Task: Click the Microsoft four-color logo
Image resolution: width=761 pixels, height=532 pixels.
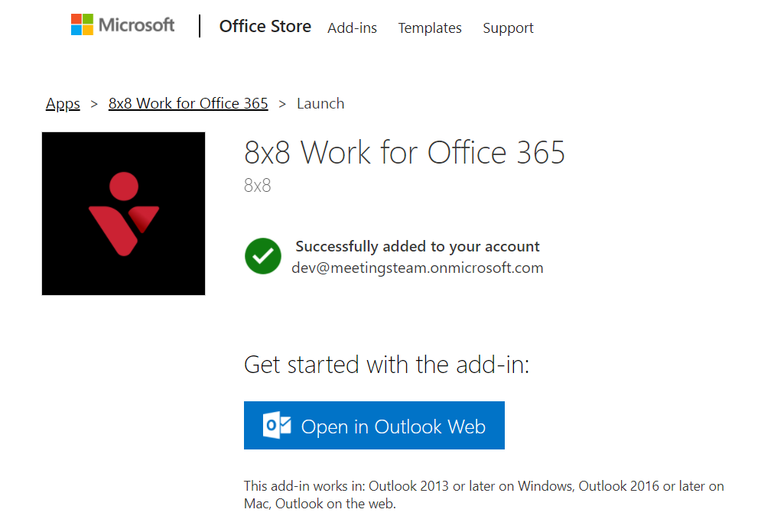Action: (82, 24)
